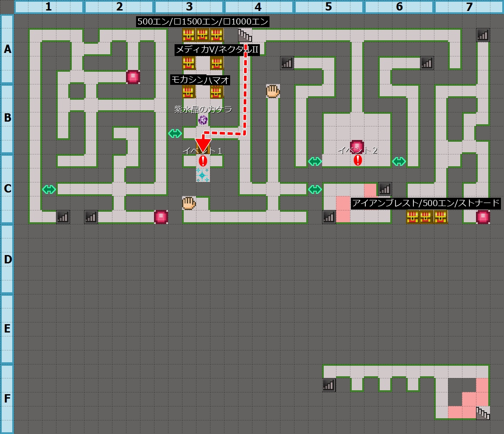The image size is (504, 434).
Task: Click the row D header
Action: [x=7, y=259]
